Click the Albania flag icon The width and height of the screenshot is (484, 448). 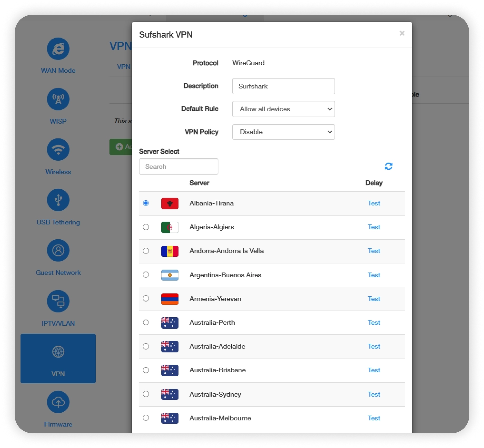click(170, 203)
